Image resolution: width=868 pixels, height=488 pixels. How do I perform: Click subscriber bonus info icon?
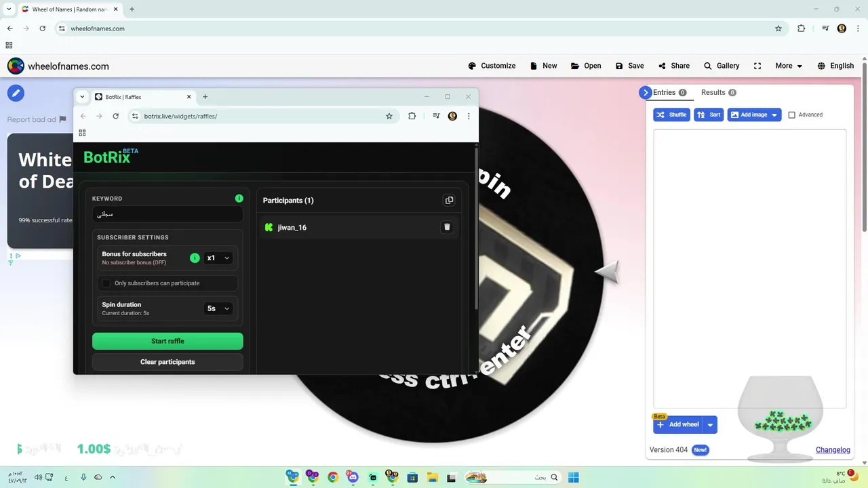195,258
